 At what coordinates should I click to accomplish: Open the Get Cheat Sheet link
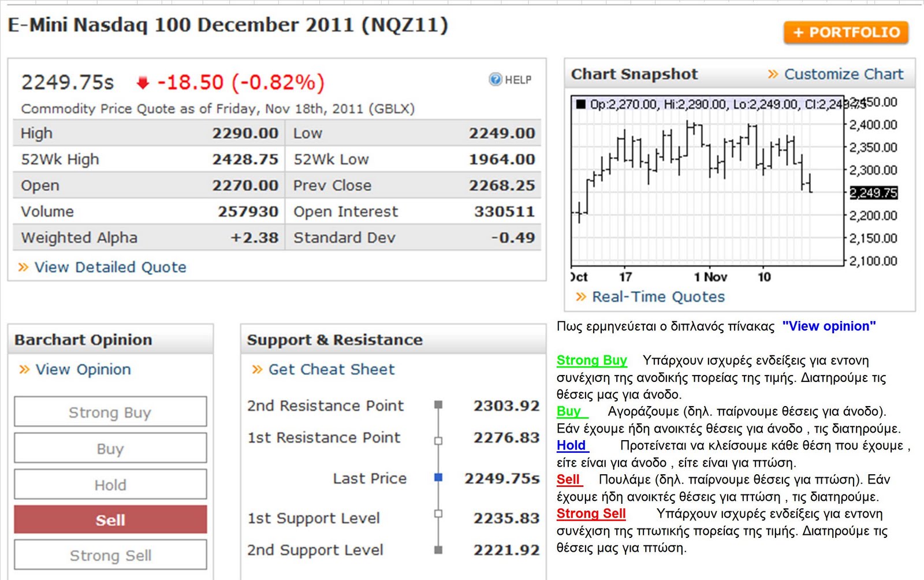[x=331, y=369]
